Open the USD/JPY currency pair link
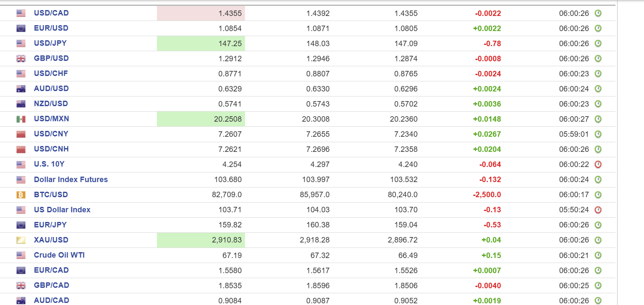644x305 pixels. click(50, 43)
